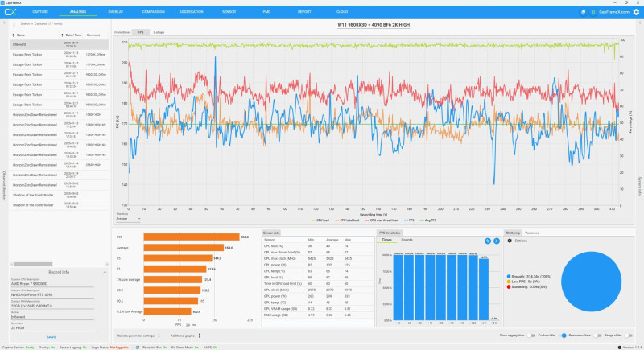Viewport: 644px width, 350px height.
Task: Switch to the Variances tab
Action: pyautogui.click(x=531, y=233)
